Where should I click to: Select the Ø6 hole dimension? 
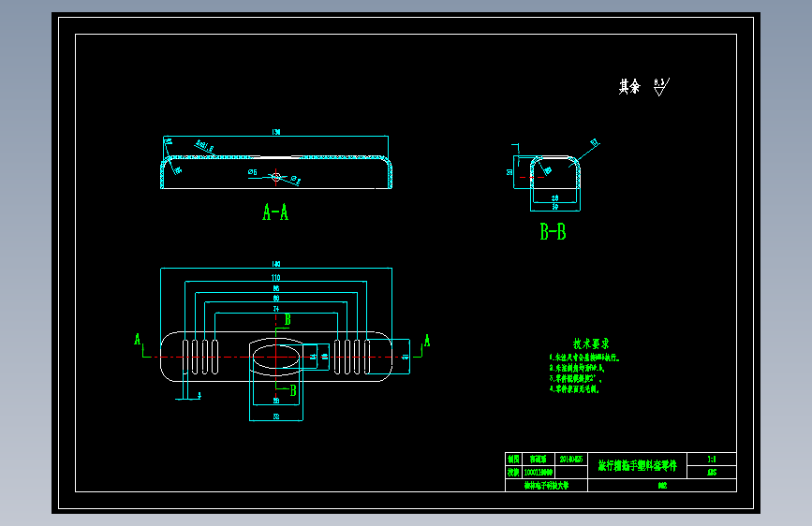click(x=253, y=172)
